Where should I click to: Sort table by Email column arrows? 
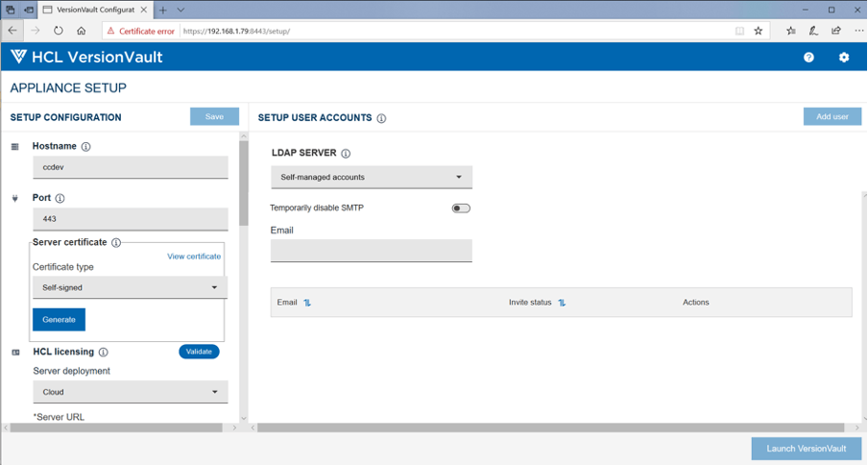(307, 303)
